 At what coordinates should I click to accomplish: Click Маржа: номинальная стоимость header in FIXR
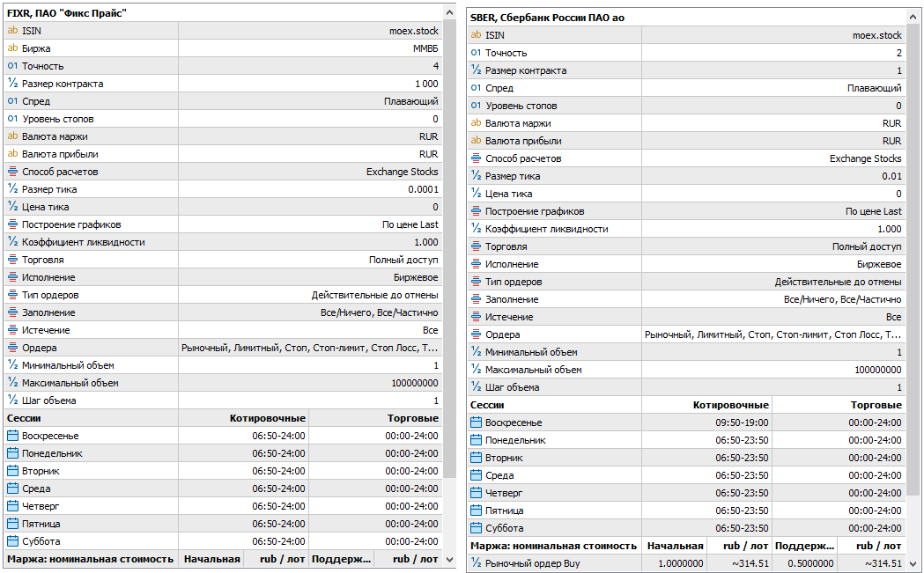(x=90, y=559)
